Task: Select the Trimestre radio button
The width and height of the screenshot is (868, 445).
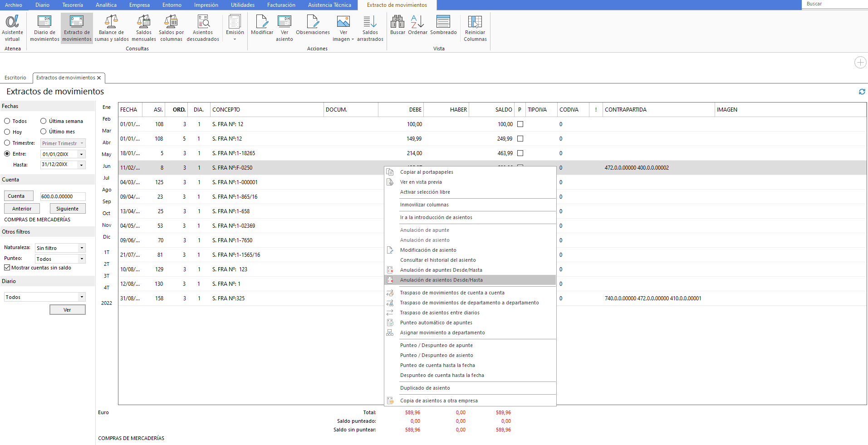Action: pos(7,143)
